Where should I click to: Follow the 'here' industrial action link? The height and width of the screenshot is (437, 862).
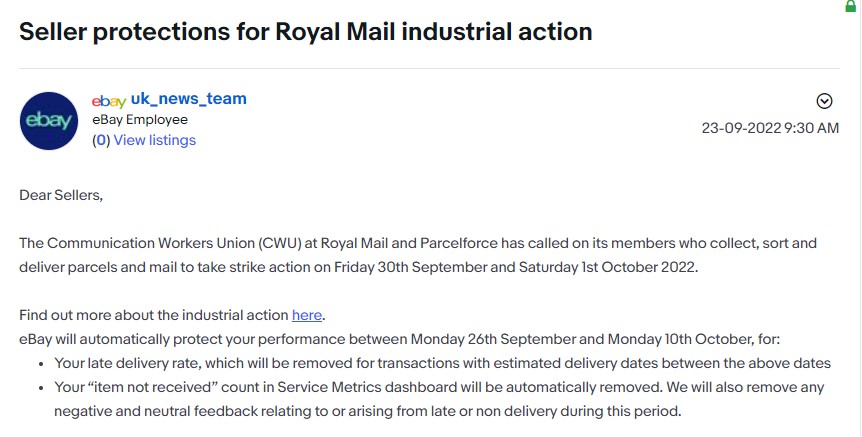tap(307, 315)
